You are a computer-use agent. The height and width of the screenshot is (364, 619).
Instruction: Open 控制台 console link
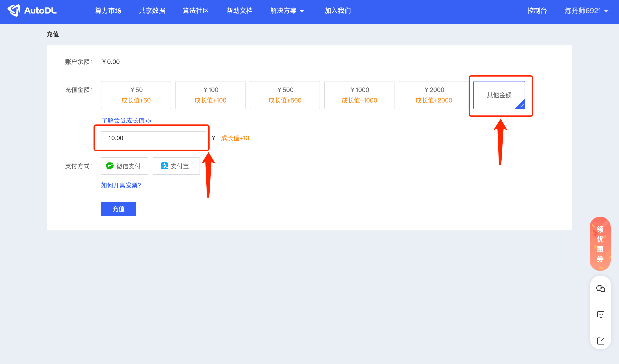[x=537, y=11]
